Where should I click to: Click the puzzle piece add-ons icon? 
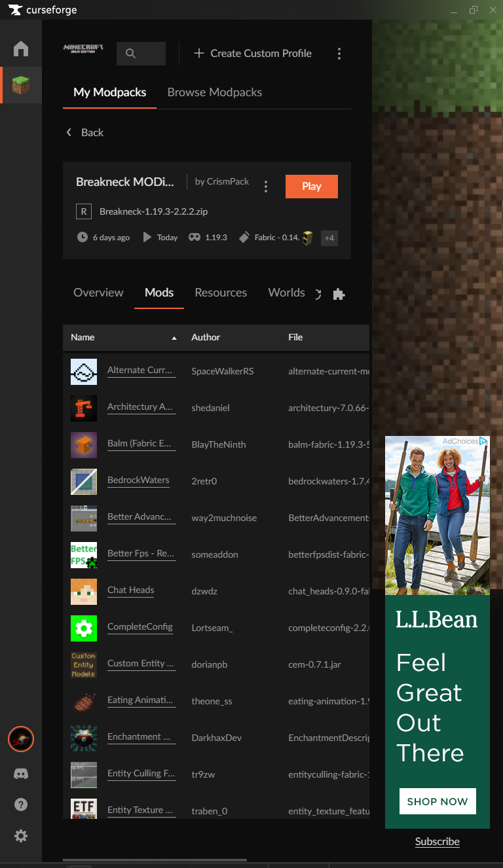click(x=339, y=294)
